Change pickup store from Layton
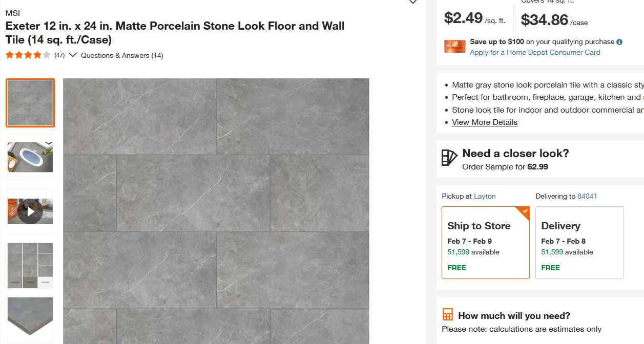Screen dimensions: 644x344 click(x=484, y=196)
